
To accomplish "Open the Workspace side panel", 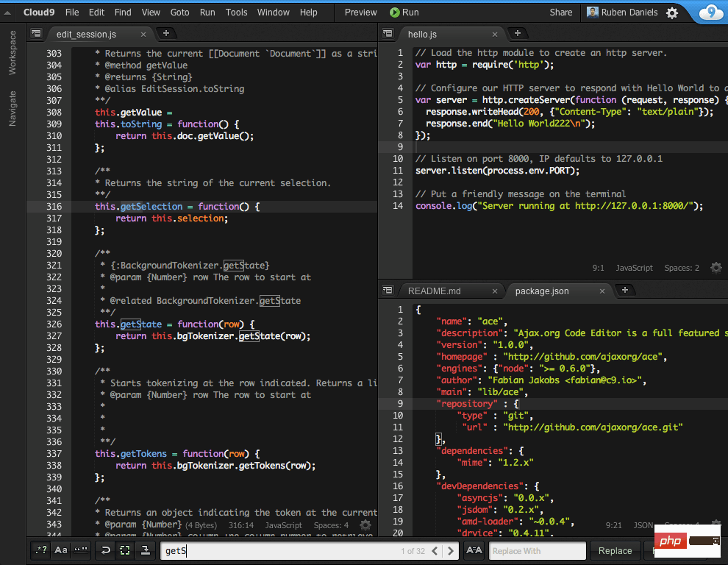I will coord(13,52).
